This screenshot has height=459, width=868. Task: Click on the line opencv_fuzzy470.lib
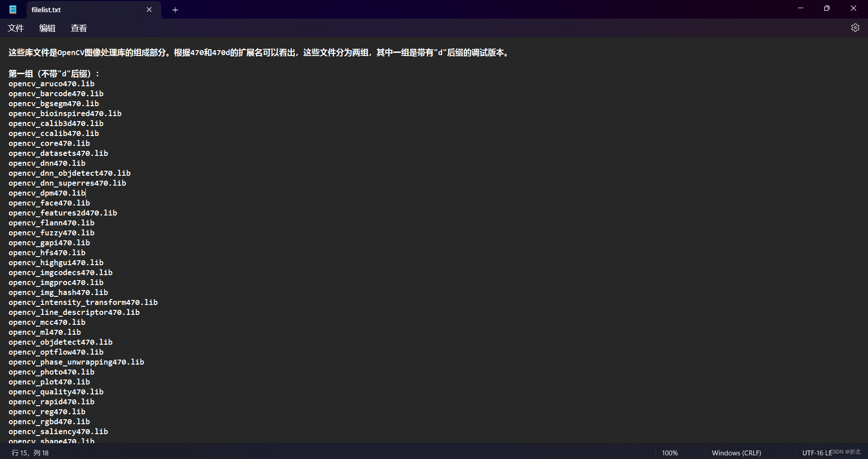pyautogui.click(x=52, y=233)
